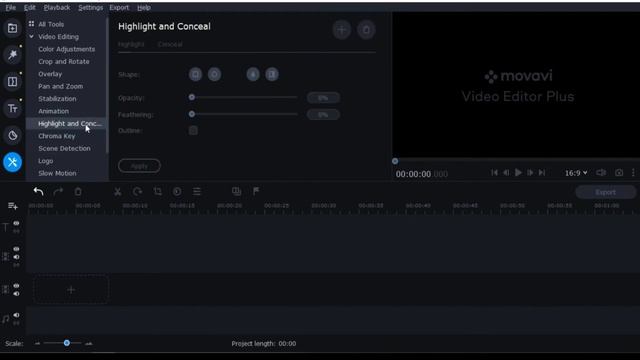Adjust the Opacity slider handle
Viewport: 640px width, 360px height.
tap(192, 97)
